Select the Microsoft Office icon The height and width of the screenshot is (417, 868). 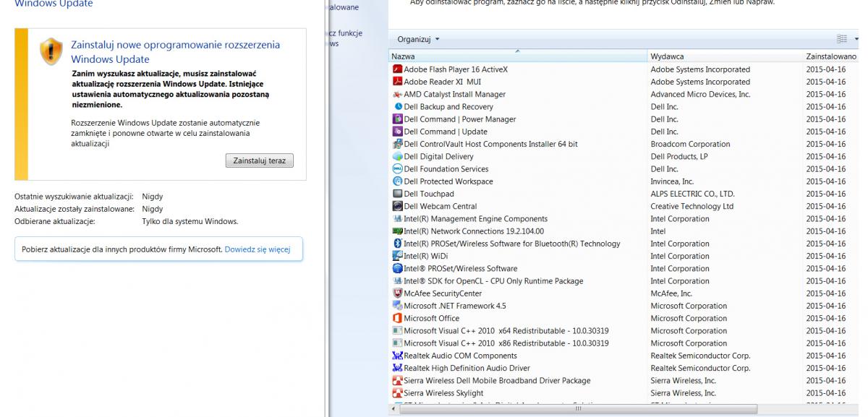click(397, 318)
